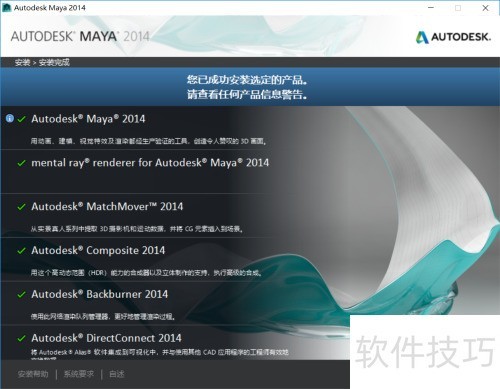Click the green checkmark for Autodesk DirectConnect 2014
The width and height of the screenshot is (500, 389).
(22, 338)
